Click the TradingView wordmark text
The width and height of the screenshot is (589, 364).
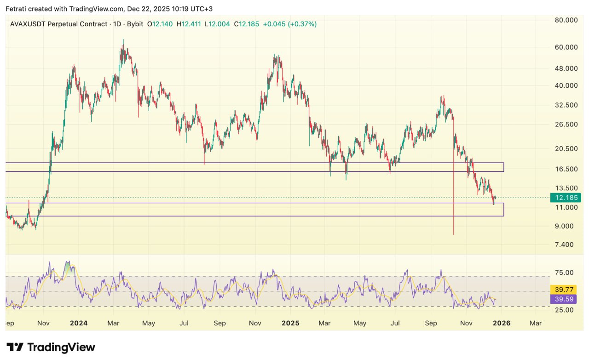[61, 347]
